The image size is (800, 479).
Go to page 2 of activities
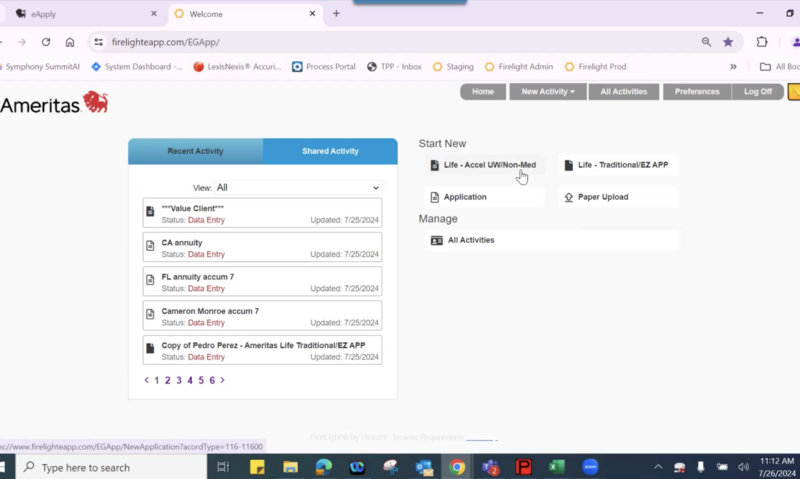coord(167,381)
